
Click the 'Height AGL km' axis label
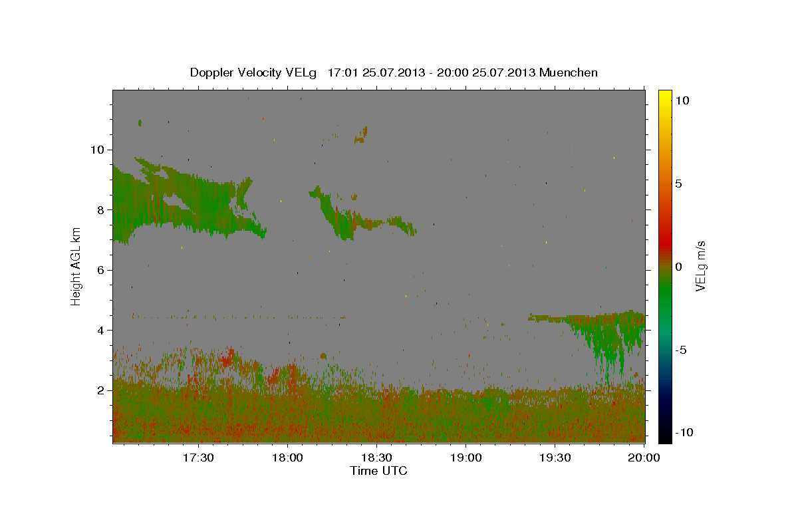tap(76, 266)
